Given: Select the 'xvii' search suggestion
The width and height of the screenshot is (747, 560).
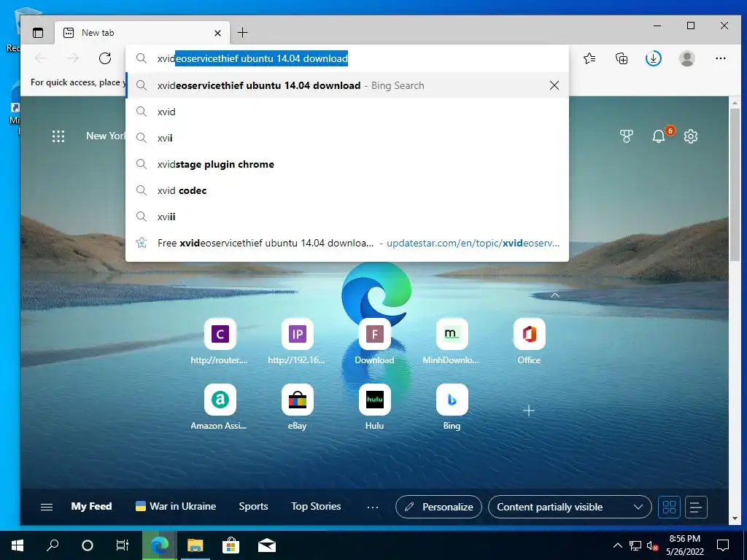Looking at the screenshot, I should pos(347,138).
